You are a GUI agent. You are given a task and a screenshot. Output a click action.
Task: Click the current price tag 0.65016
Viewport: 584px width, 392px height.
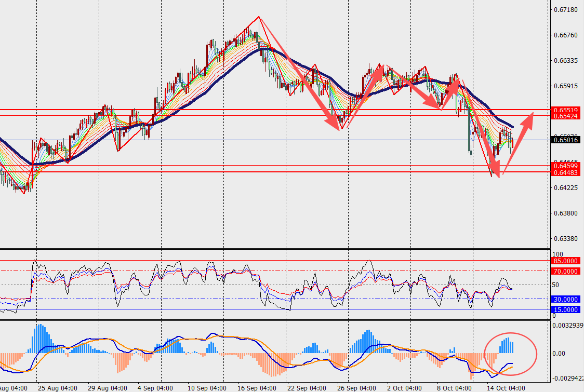pyautogui.click(x=565, y=140)
